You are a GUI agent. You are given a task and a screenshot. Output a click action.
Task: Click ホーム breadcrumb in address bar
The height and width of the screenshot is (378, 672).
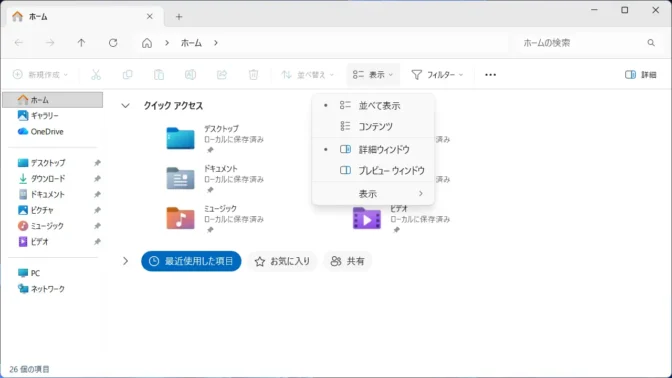191,43
